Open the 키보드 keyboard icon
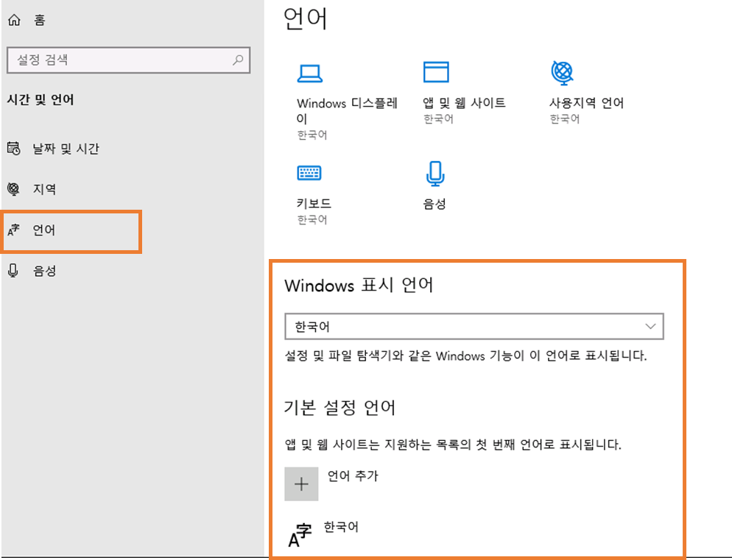The height and width of the screenshot is (560, 732). (x=309, y=173)
